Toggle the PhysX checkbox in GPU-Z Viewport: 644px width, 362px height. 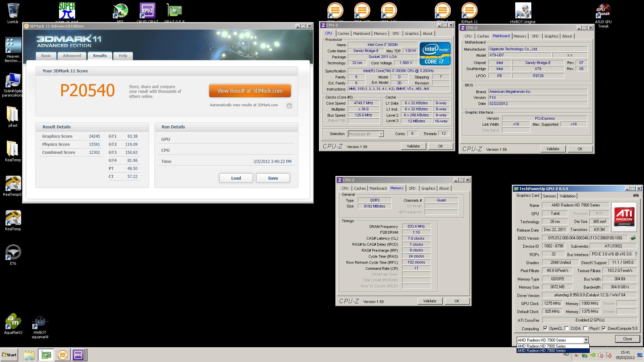(586, 328)
